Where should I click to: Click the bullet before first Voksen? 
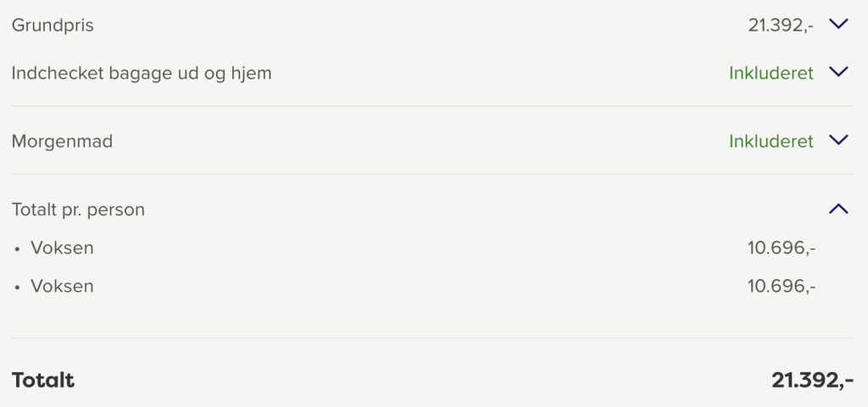[18, 249]
